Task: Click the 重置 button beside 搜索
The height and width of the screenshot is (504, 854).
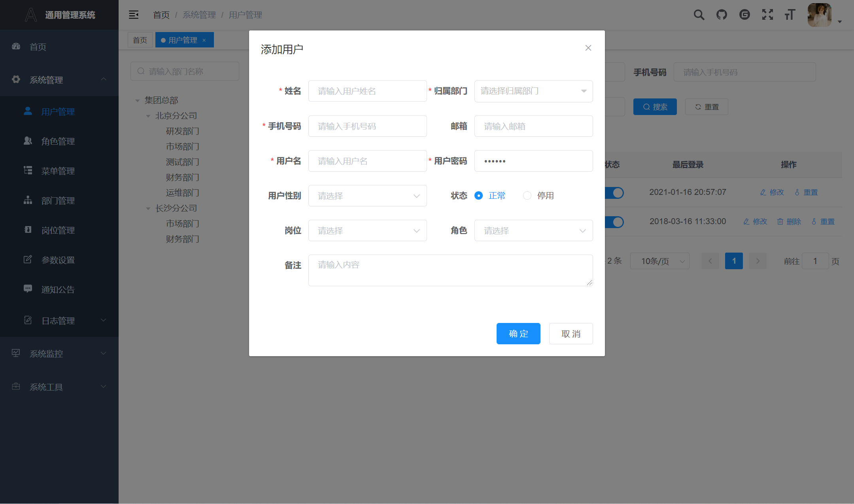Action: point(707,107)
